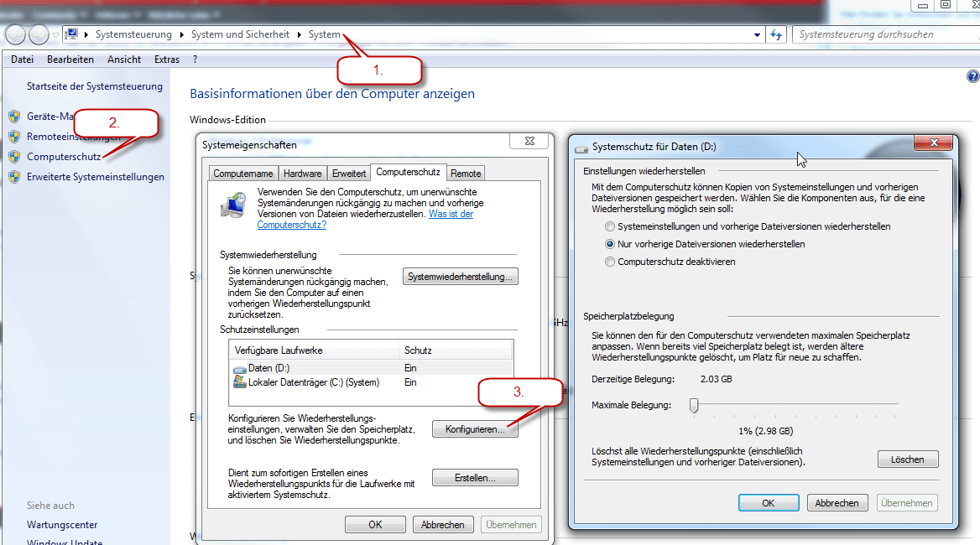Click shield icon beside Computerschutz
This screenshot has width=980, height=545.
coord(14,157)
